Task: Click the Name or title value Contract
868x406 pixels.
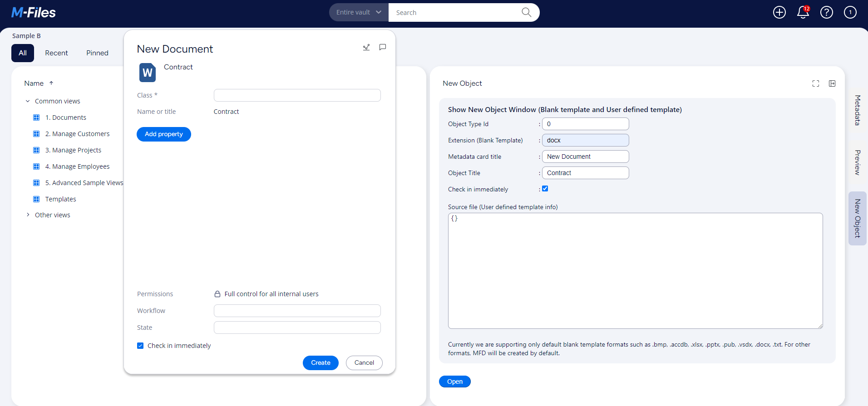Action: [x=226, y=112]
